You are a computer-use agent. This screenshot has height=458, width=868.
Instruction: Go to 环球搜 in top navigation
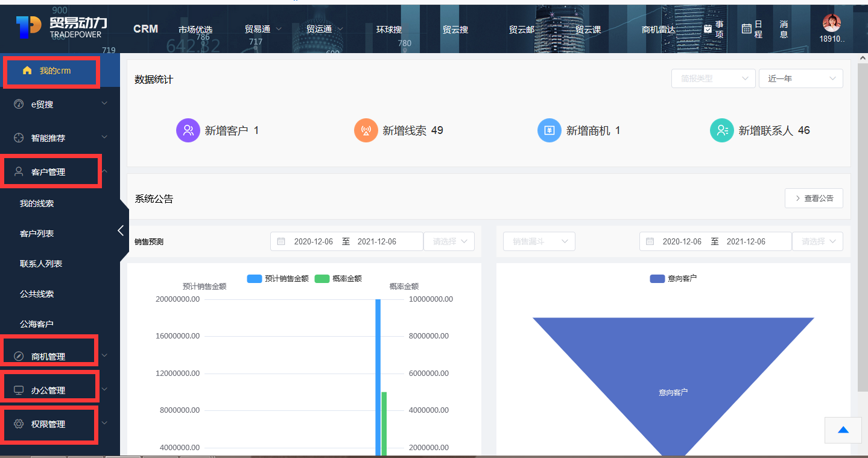[x=389, y=30]
